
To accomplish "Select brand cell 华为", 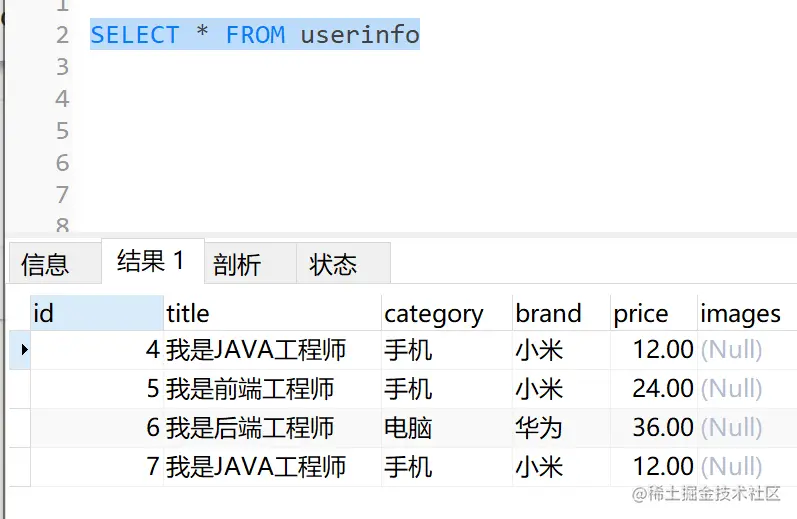I will click(561, 428).
